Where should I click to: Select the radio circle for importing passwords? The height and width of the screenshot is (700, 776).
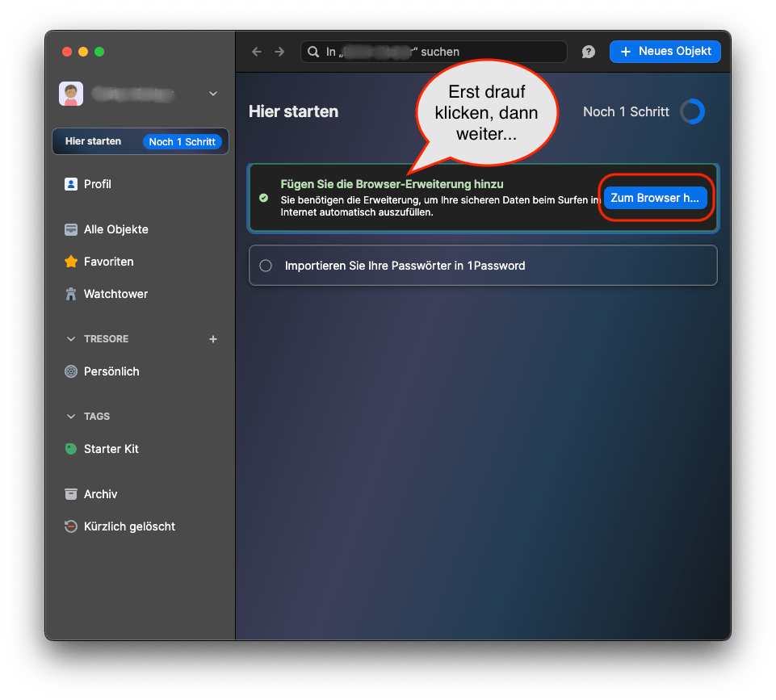(x=266, y=266)
